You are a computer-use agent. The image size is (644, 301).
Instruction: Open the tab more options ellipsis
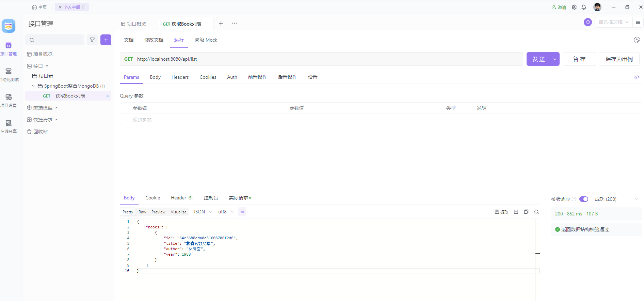click(235, 23)
